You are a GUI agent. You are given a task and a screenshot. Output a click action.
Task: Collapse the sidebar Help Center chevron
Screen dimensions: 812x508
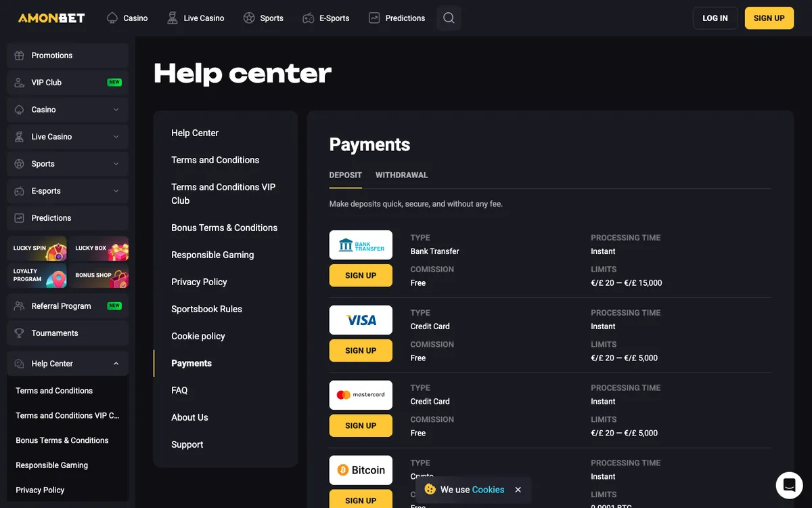(x=116, y=364)
